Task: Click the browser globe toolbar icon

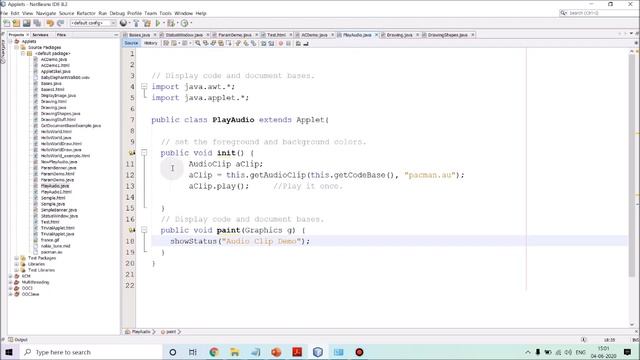Action: point(123,23)
